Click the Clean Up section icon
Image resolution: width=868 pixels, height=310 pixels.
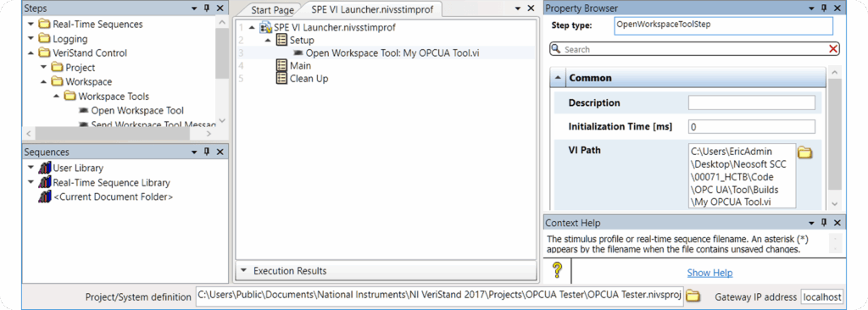281,79
